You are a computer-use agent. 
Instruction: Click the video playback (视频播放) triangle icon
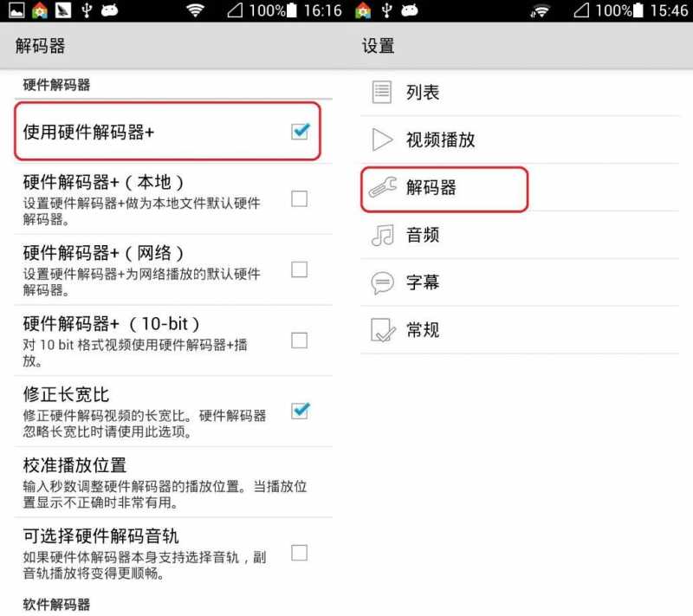coord(382,139)
